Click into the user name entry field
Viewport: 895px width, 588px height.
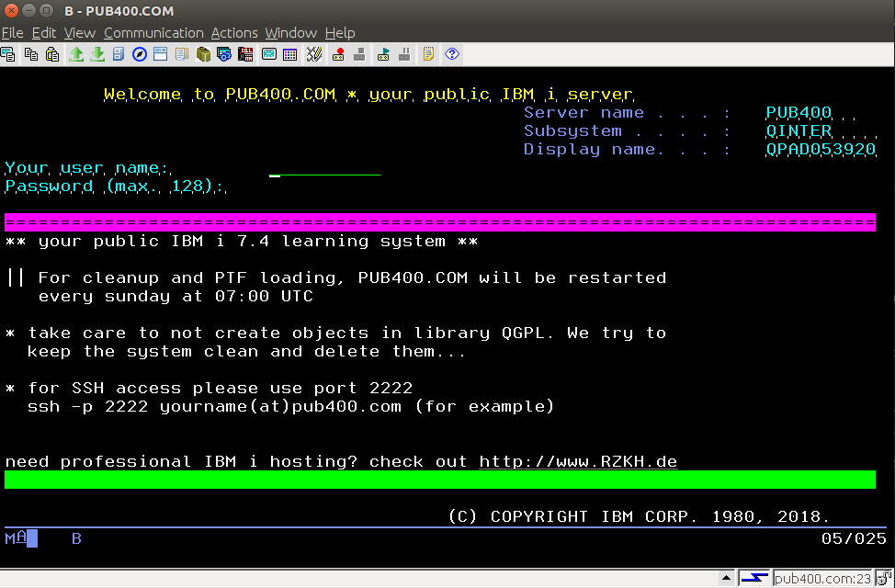pyautogui.click(x=322, y=173)
